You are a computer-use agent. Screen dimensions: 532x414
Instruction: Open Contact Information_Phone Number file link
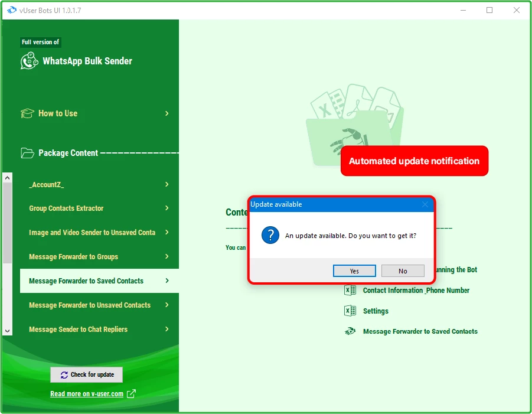click(x=416, y=290)
